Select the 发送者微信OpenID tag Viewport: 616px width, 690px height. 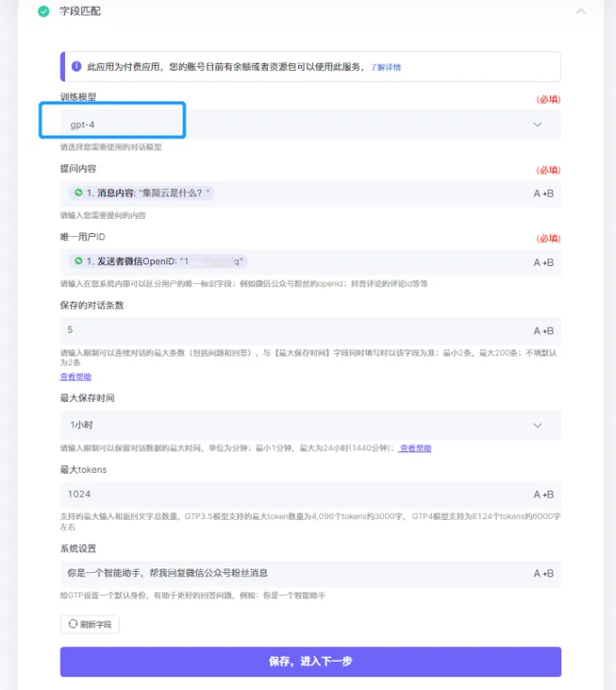158,262
